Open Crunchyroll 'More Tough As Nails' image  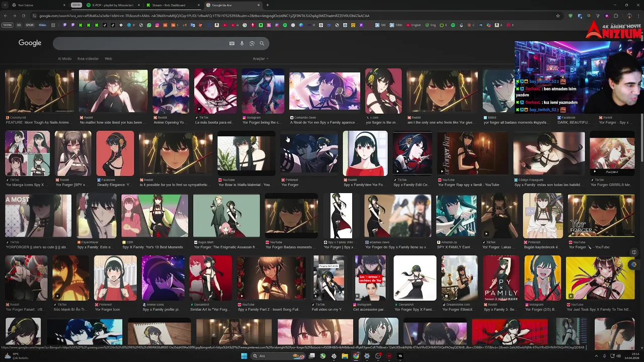(x=39, y=91)
